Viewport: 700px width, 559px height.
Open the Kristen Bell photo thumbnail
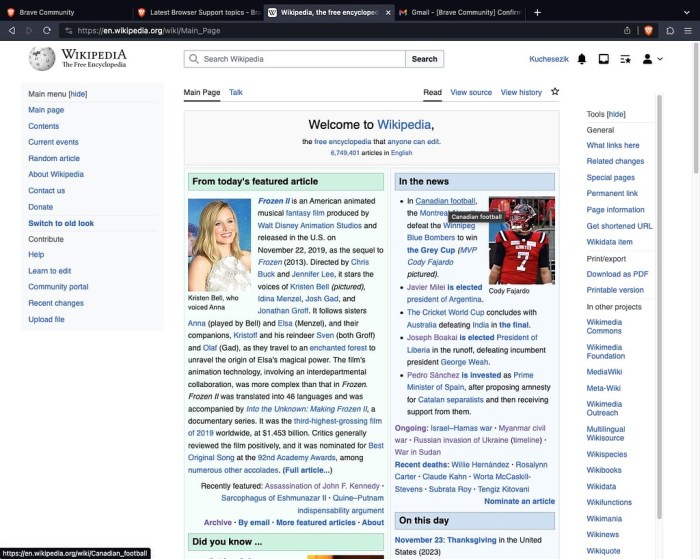tap(219, 245)
